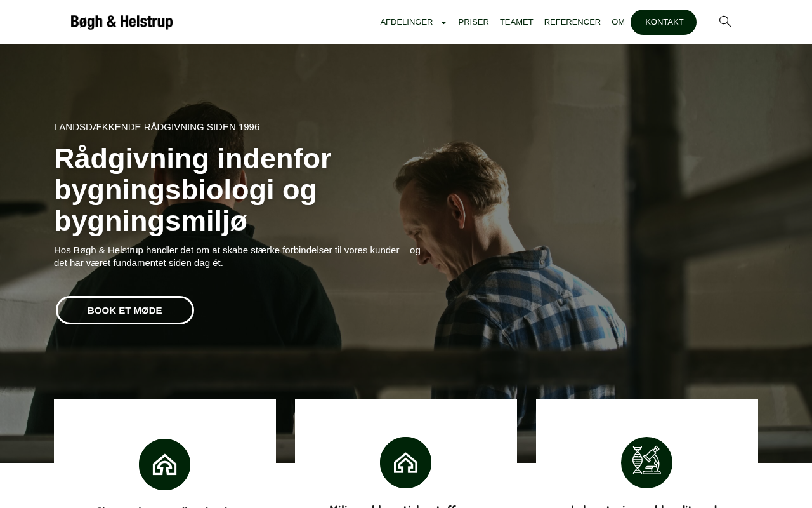Click the house icon in middle card

click(405, 462)
